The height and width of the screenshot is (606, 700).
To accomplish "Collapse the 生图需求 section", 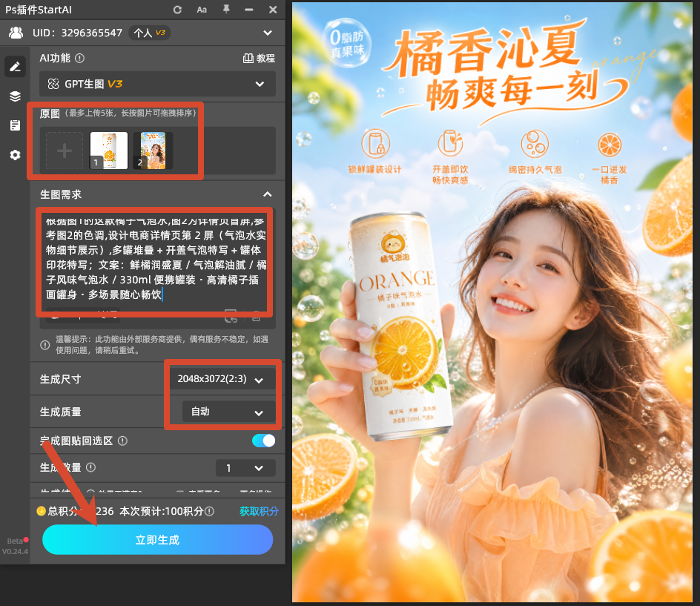I will click(x=268, y=194).
